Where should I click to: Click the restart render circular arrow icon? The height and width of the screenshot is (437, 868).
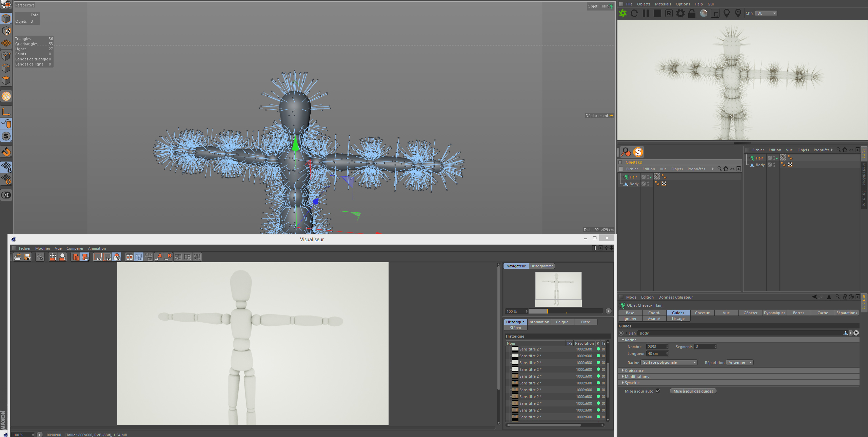(x=634, y=13)
